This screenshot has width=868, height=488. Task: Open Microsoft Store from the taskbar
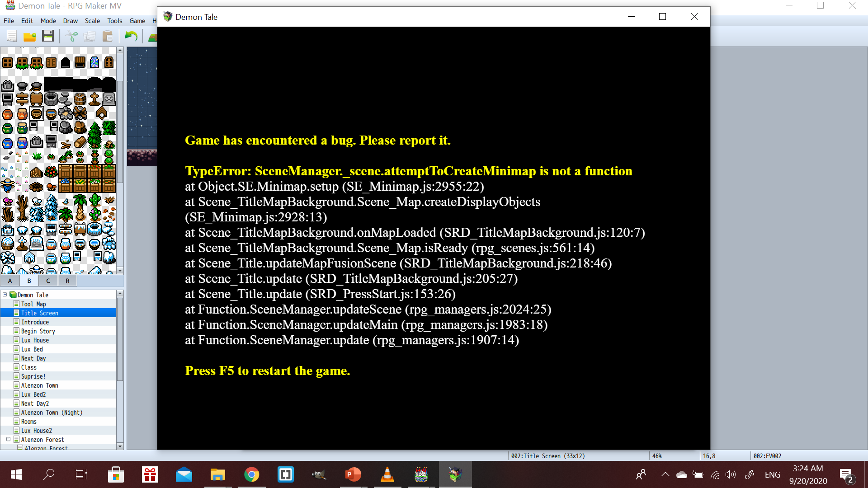point(116,474)
